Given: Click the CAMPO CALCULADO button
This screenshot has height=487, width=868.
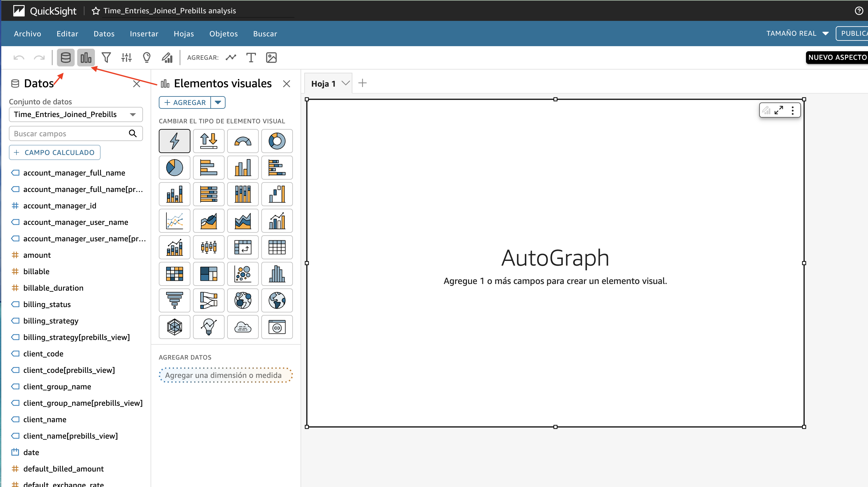Looking at the screenshot, I should coord(55,152).
